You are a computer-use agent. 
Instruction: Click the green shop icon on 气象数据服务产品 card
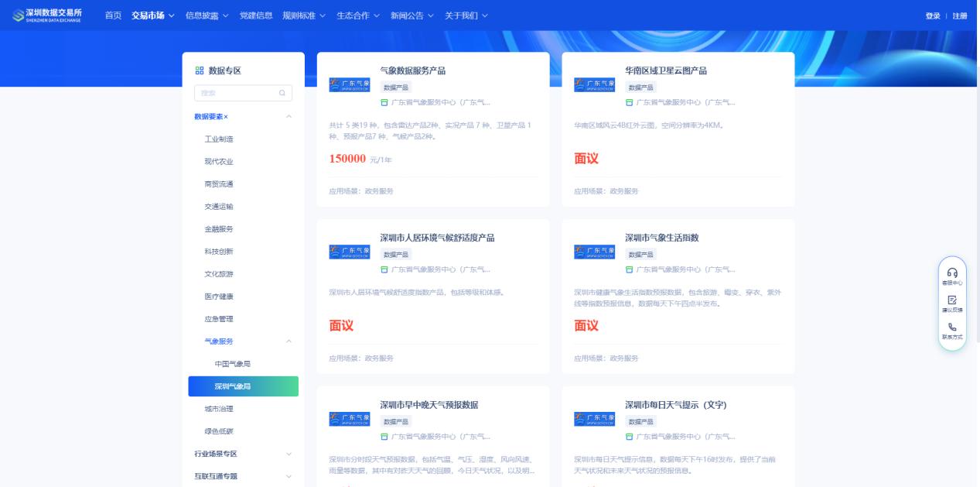(384, 102)
